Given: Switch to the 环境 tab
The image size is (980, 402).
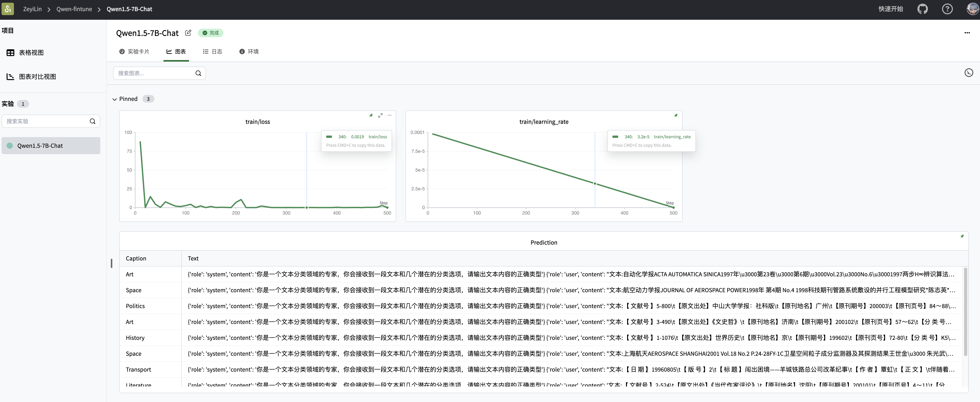Looking at the screenshot, I should pyautogui.click(x=249, y=52).
